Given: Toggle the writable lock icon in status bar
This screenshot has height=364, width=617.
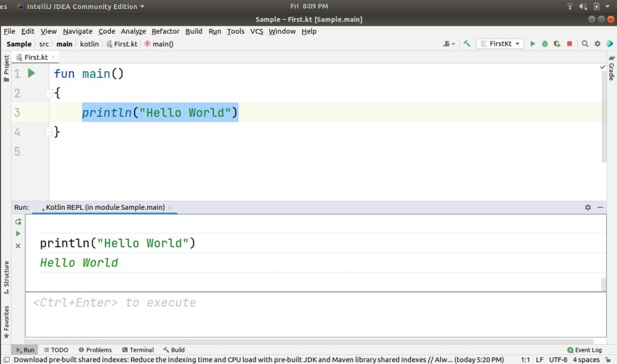Looking at the screenshot, I should click(607, 359).
